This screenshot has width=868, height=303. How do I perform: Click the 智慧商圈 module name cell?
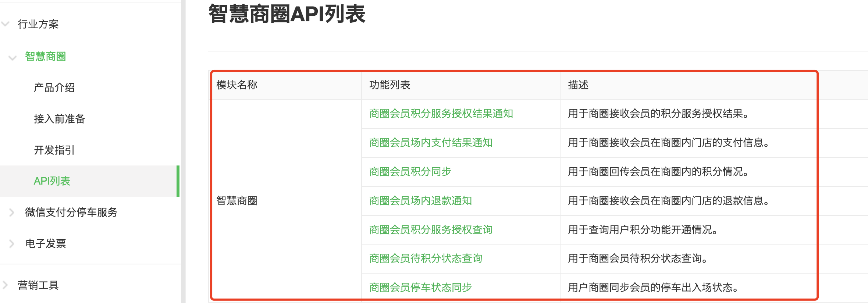click(x=237, y=201)
